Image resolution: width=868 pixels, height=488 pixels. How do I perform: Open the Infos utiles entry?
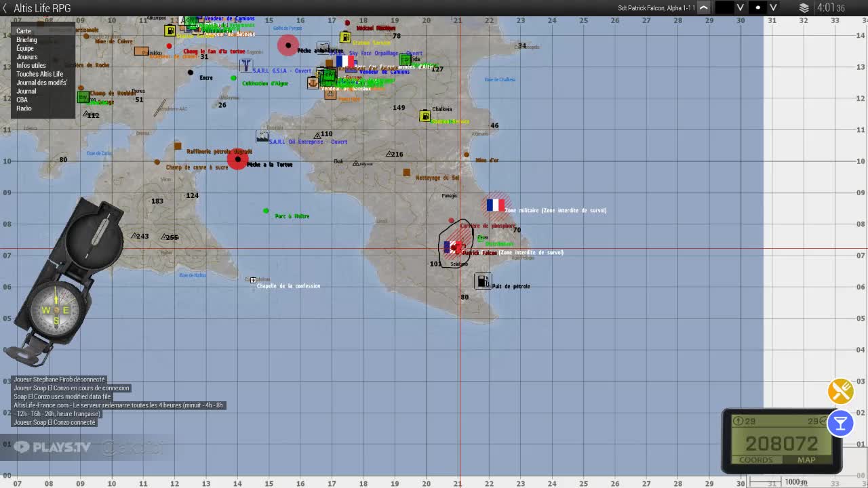31,66
